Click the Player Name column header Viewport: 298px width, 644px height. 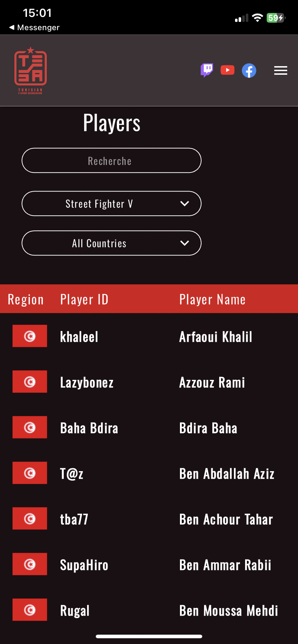click(x=212, y=299)
